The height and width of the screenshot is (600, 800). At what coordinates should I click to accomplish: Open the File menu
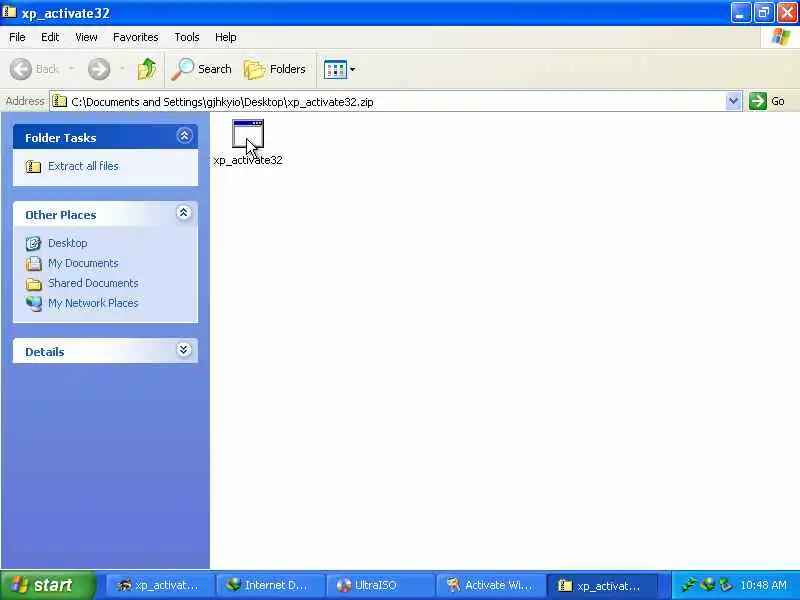coord(17,37)
